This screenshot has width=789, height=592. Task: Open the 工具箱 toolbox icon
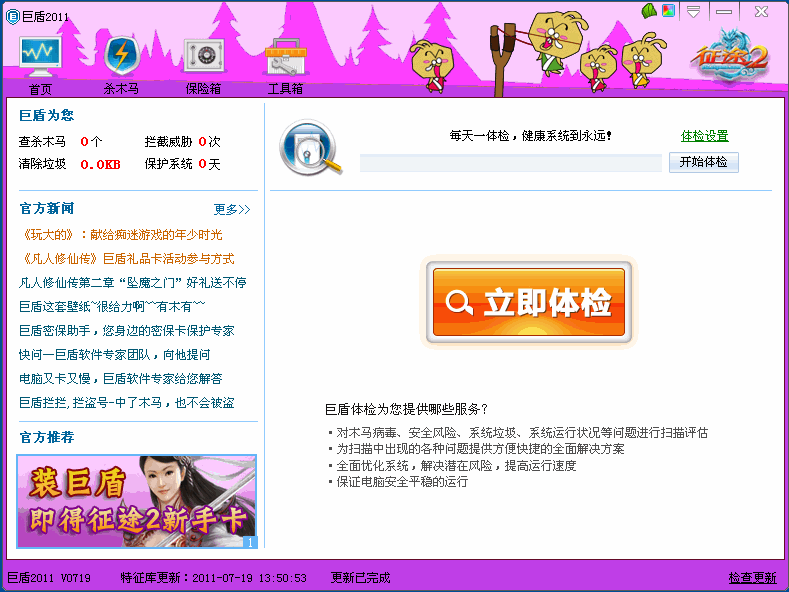click(285, 56)
